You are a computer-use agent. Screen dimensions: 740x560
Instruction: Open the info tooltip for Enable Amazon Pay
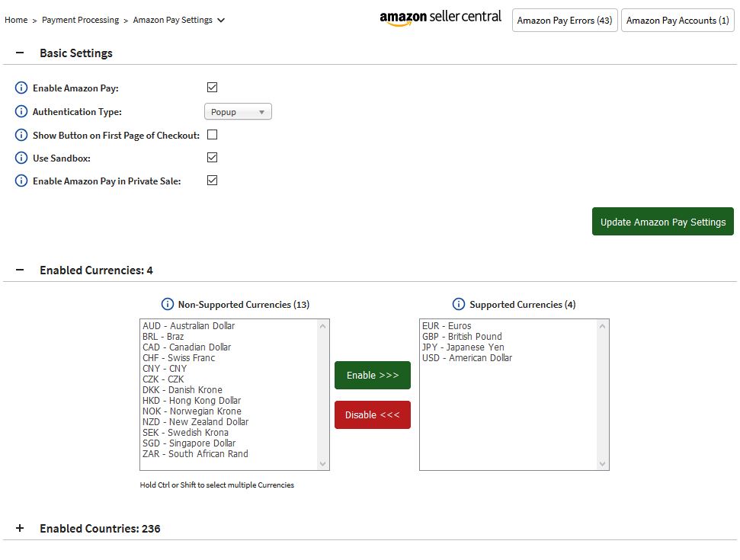21,88
